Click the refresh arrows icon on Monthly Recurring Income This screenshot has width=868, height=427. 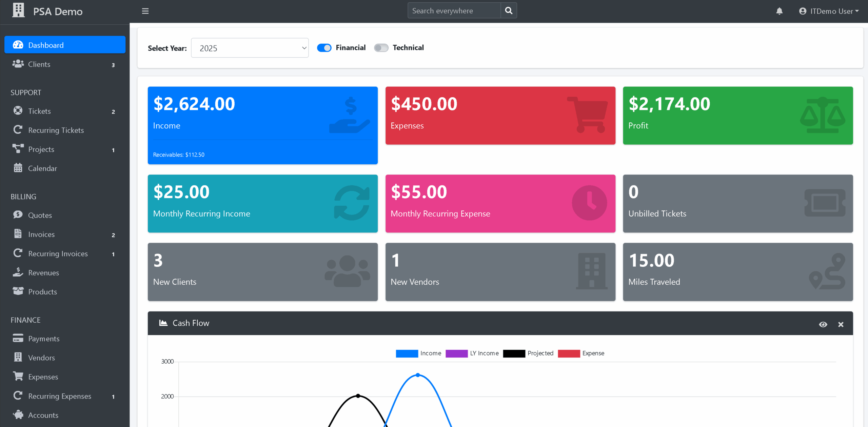tap(352, 203)
